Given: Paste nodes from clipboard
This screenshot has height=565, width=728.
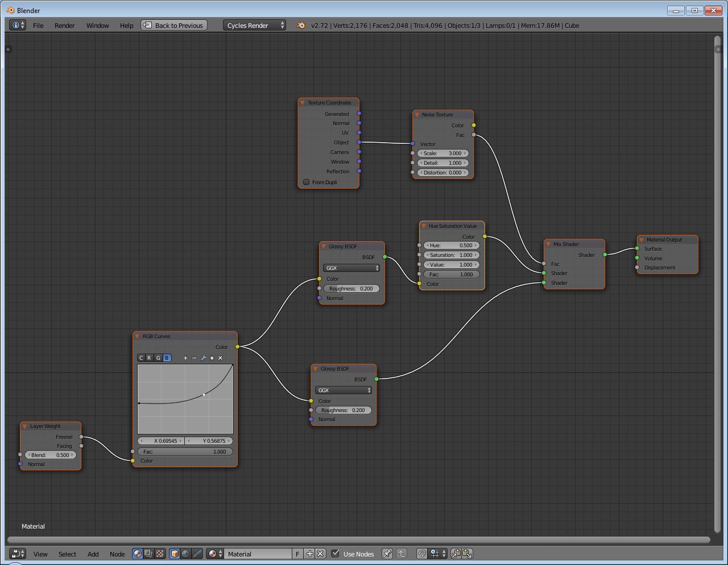Looking at the screenshot, I should click(x=467, y=554).
